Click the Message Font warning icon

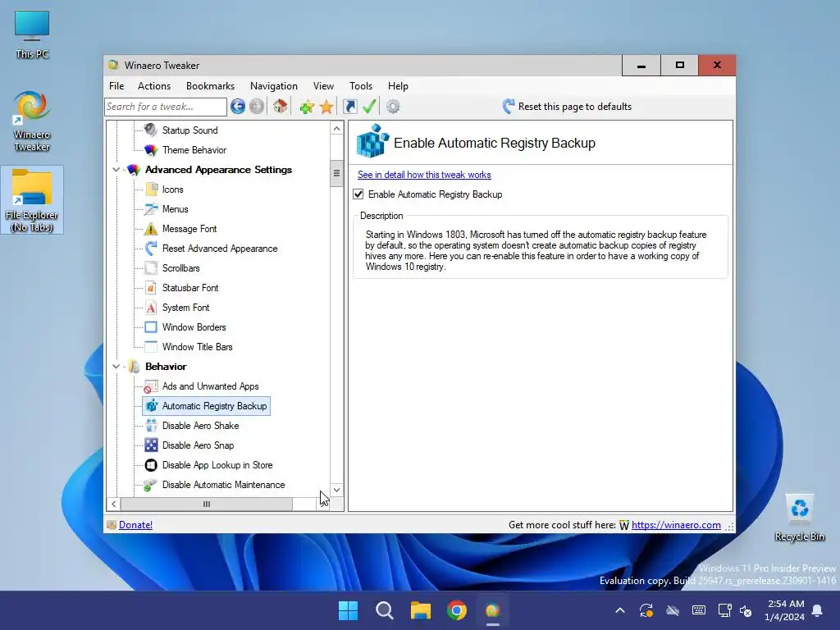pyautogui.click(x=151, y=229)
